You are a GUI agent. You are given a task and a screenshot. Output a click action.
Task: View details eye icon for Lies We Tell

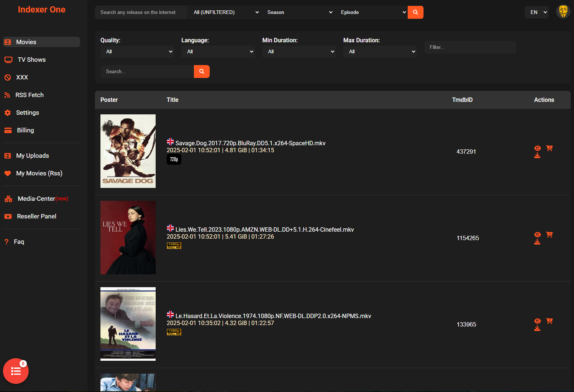coord(538,235)
